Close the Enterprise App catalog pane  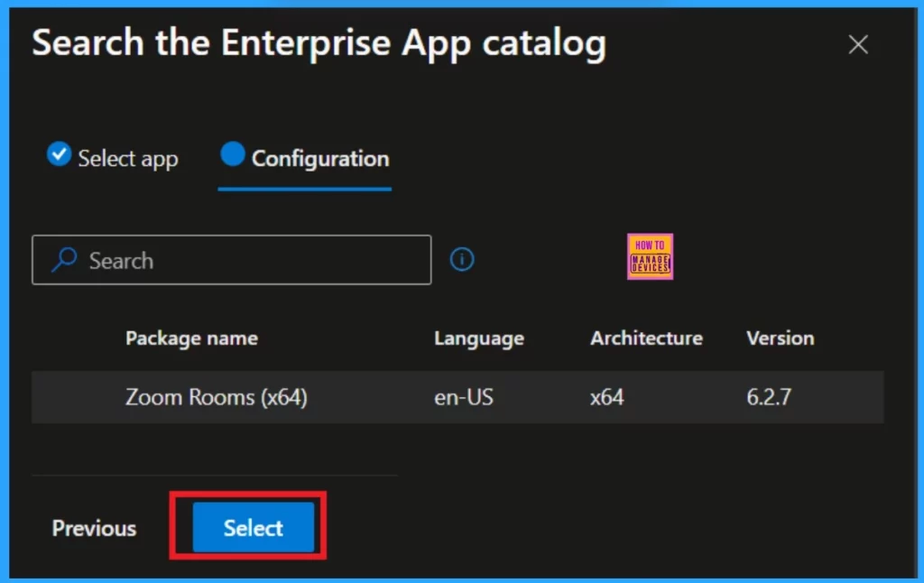click(x=858, y=45)
